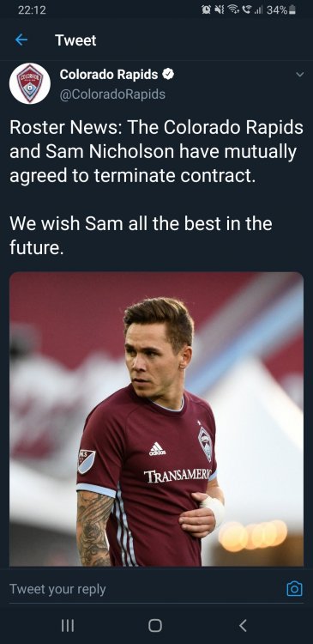The height and width of the screenshot is (644, 313).
Task: Open Colorado Rapids profile avatar
Action: click(x=30, y=83)
